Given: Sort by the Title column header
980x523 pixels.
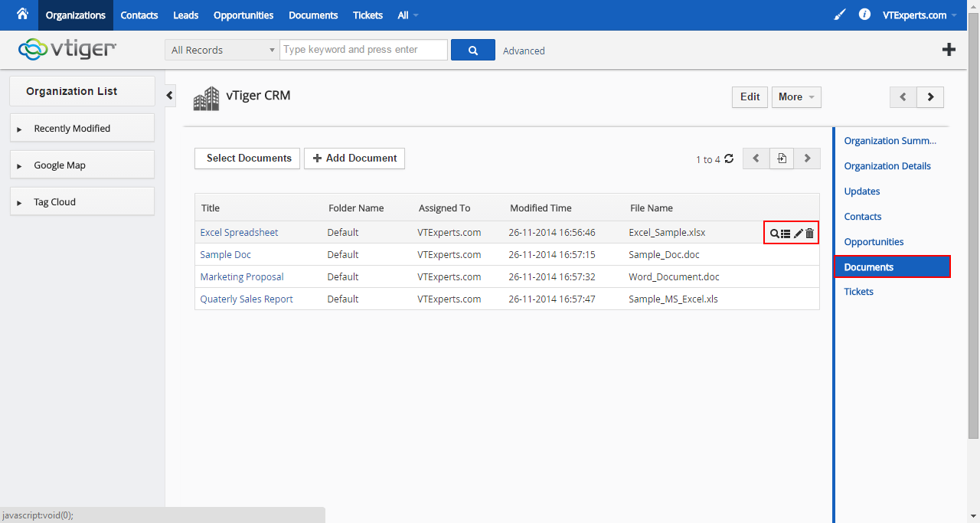Looking at the screenshot, I should (211, 208).
